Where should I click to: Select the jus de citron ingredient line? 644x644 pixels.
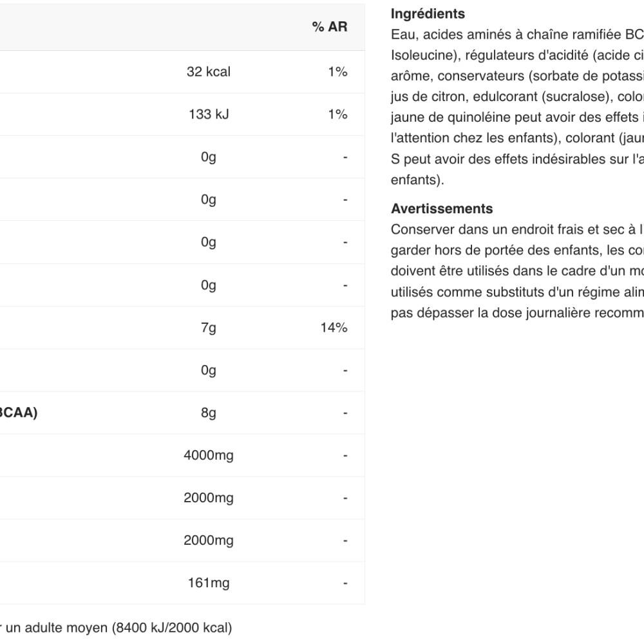517,97
